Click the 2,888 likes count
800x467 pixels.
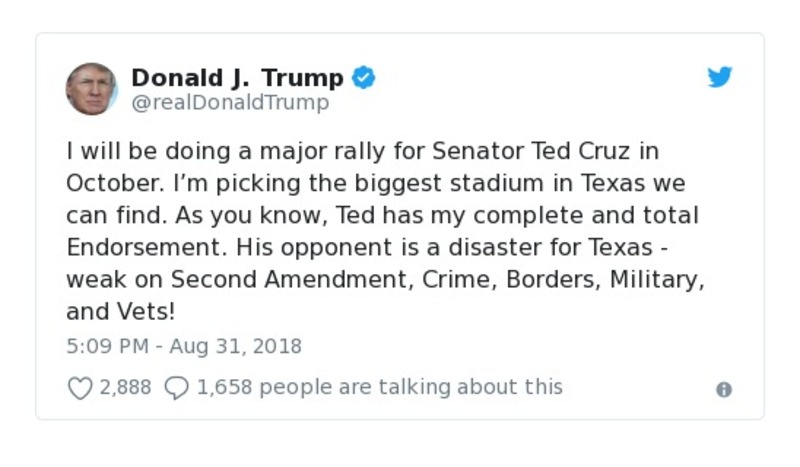pyautogui.click(x=125, y=387)
